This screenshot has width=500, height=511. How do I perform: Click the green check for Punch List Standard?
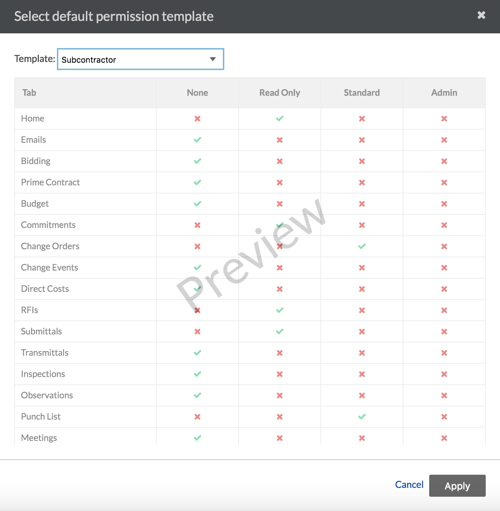pyautogui.click(x=362, y=416)
